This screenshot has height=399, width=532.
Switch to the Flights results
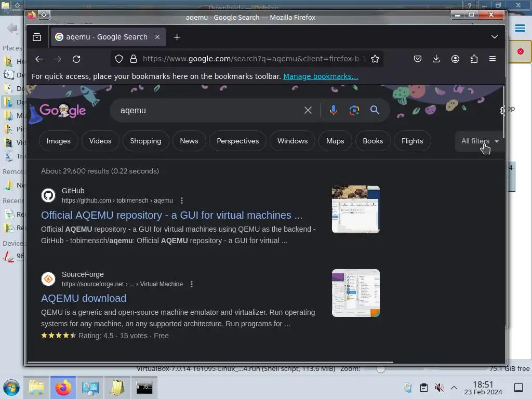coord(412,141)
